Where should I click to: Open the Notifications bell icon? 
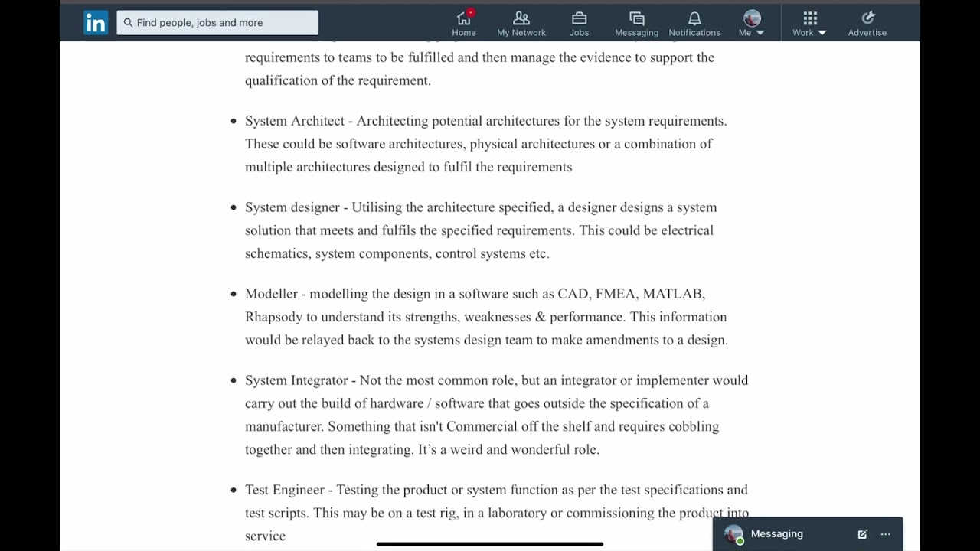[x=694, y=18]
